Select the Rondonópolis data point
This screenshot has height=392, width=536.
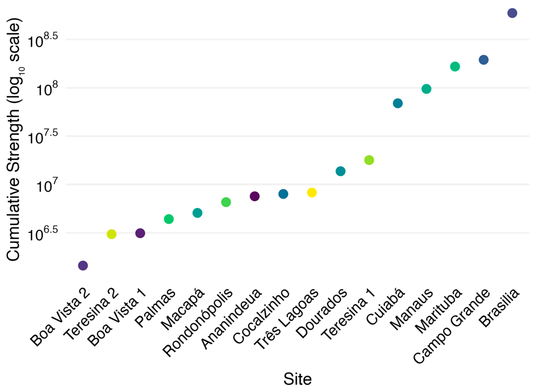pos(226,202)
